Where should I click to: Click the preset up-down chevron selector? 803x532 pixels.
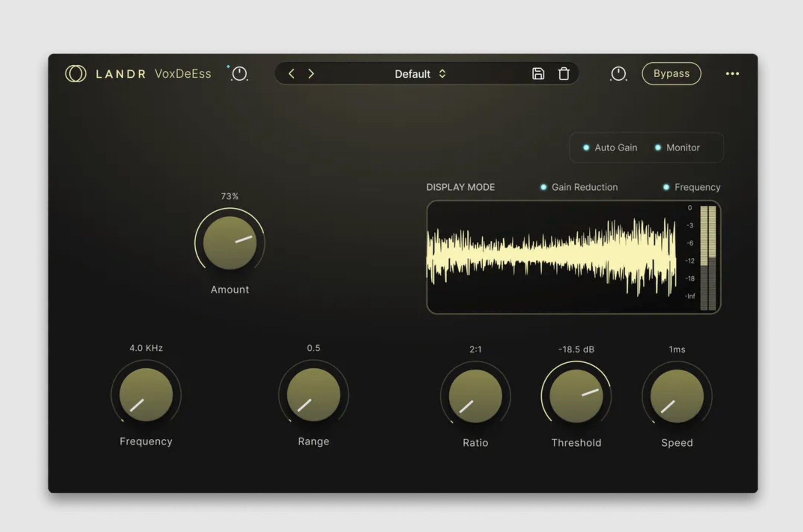(x=442, y=74)
